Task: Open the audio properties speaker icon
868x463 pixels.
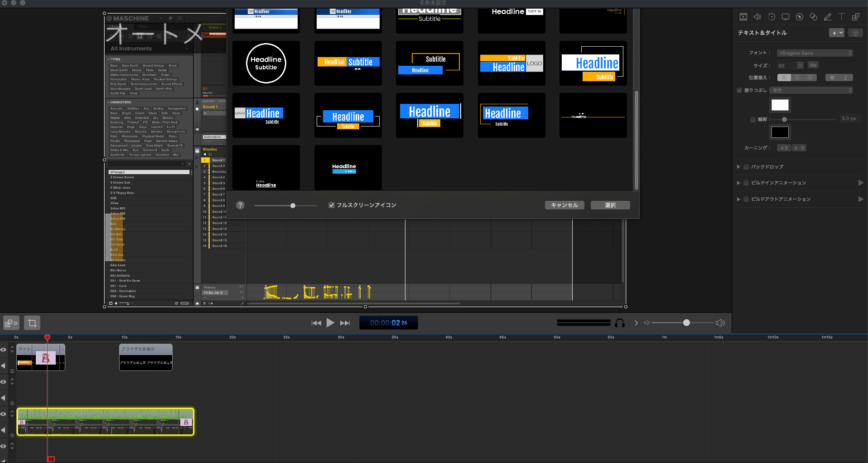Action: (x=757, y=17)
